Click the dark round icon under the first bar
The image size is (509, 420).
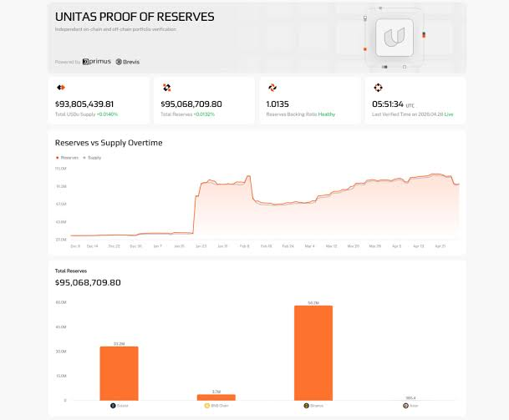pos(113,406)
